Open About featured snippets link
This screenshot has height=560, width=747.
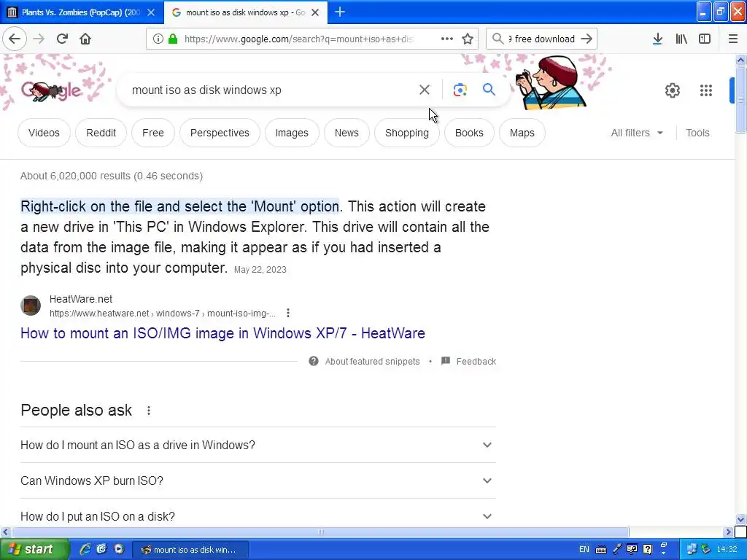point(372,362)
